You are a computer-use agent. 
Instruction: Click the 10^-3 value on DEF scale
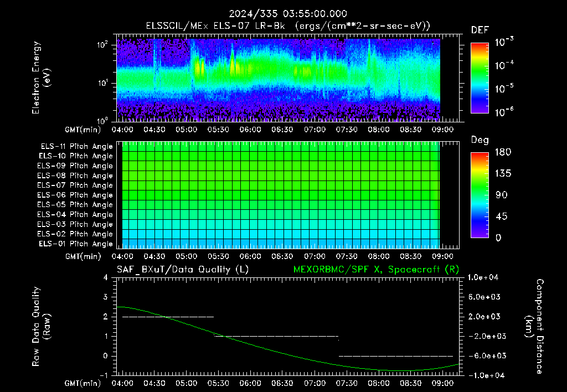click(x=504, y=42)
